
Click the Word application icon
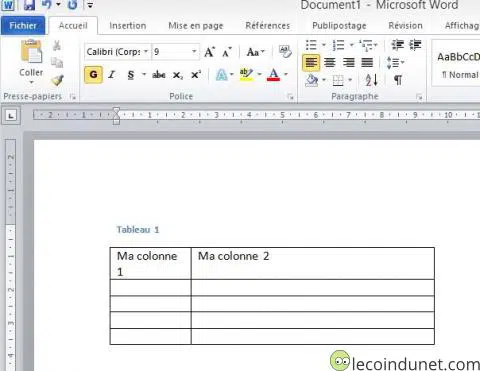pos(8,5)
